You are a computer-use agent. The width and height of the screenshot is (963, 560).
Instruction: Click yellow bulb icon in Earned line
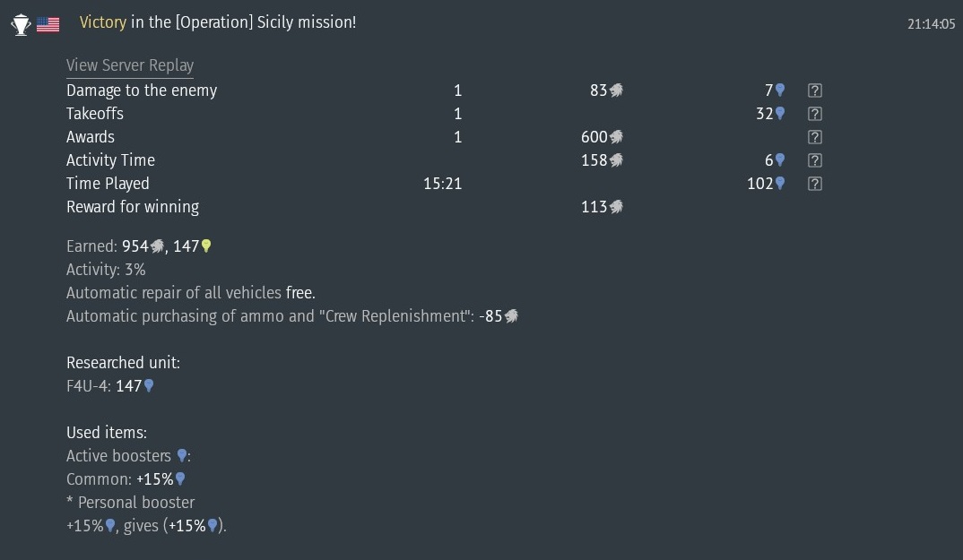pos(206,246)
